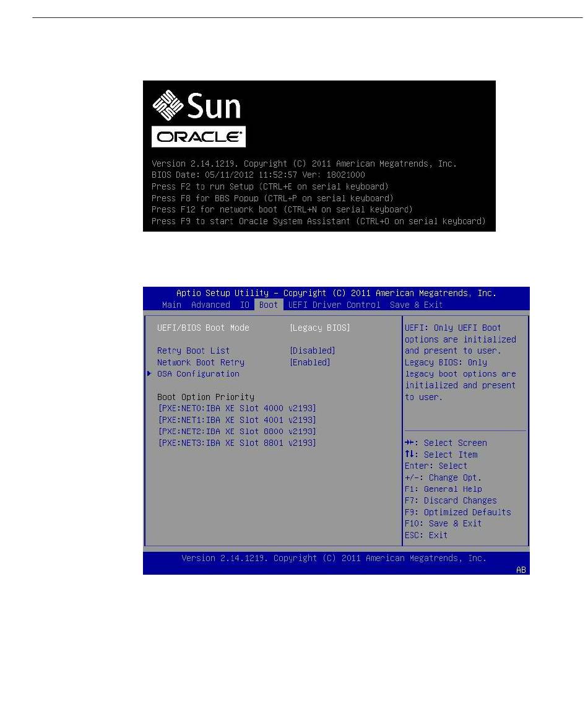The image size is (588, 719).
Task: Click the Aptio Setup Utility title line
Action: click(336, 293)
